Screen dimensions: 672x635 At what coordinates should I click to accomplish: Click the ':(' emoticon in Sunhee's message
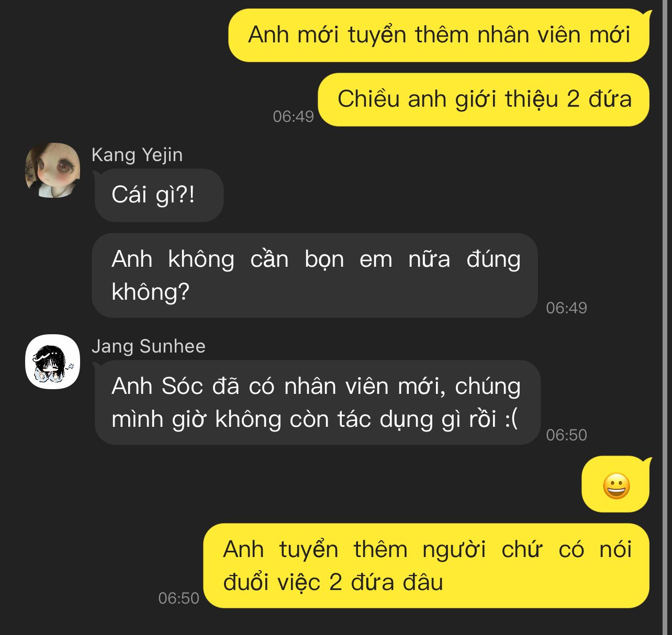pyautogui.click(x=511, y=419)
